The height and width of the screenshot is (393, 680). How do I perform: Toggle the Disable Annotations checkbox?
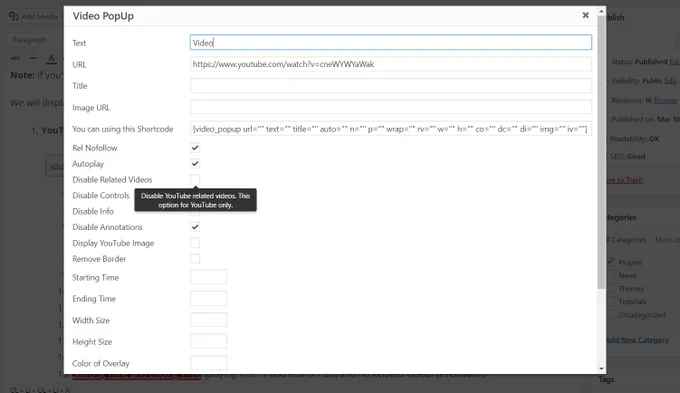click(195, 227)
